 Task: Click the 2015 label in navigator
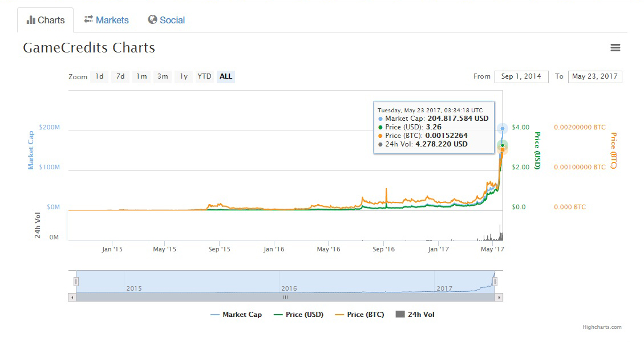click(134, 288)
